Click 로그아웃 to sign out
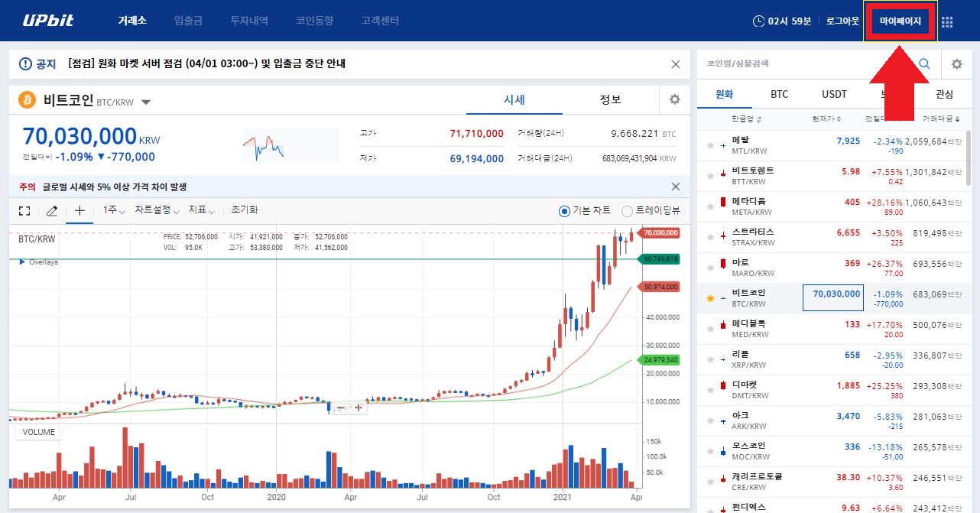This screenshot has width=980, height=513. 842,21
